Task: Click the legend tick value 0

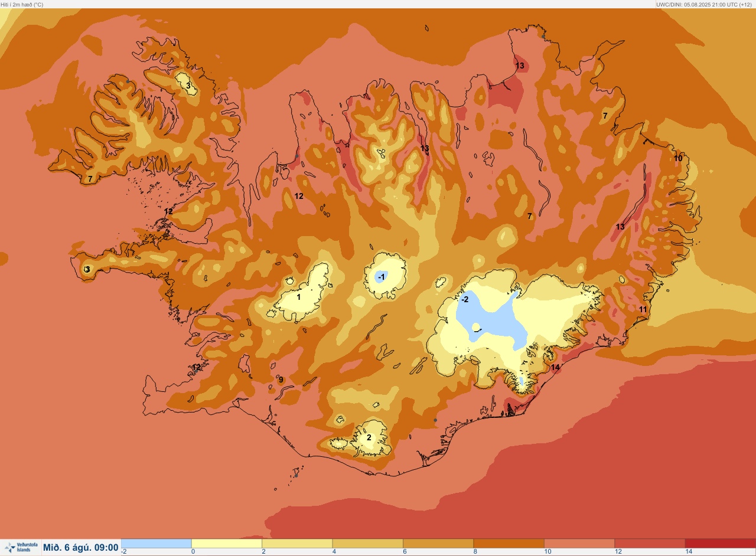Action: (193, 551)
